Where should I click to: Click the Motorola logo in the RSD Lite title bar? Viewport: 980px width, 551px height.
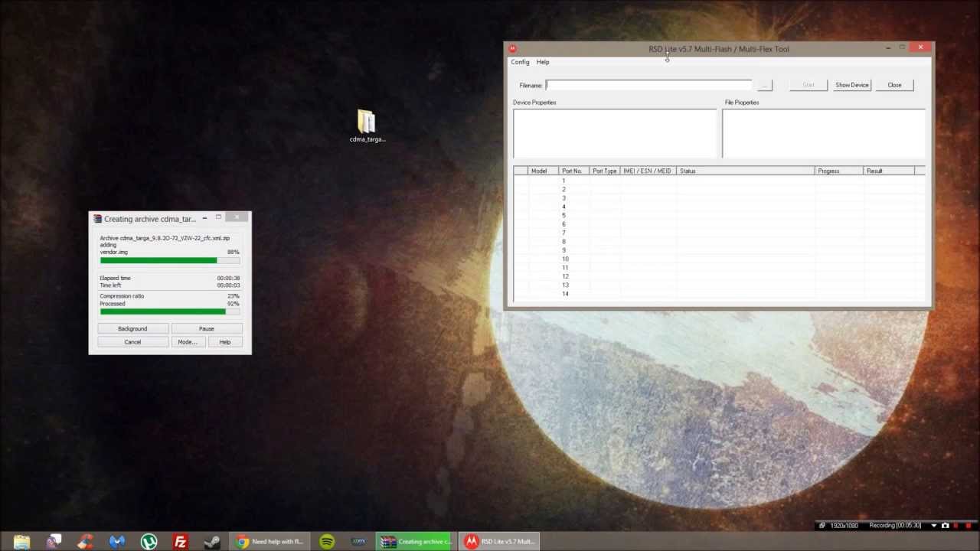512,49
